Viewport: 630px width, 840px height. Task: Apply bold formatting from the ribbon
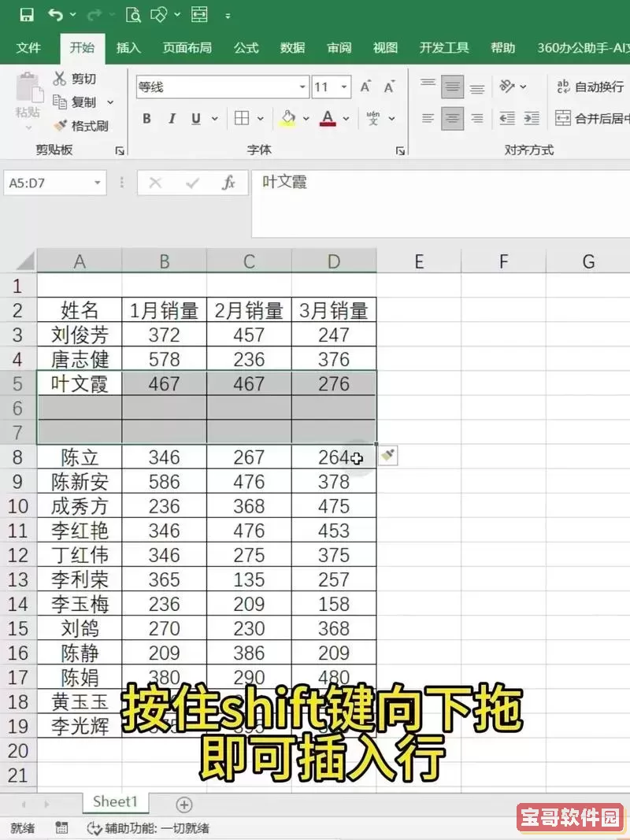(x=146, y=118)
